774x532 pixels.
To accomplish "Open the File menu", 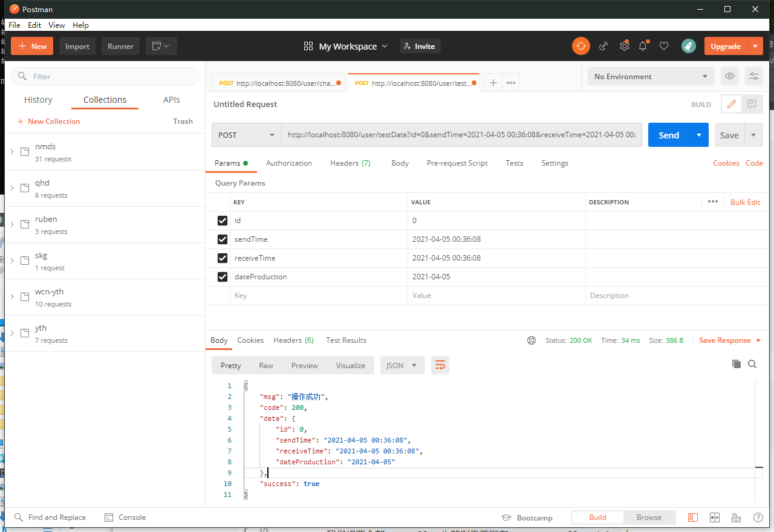I will click(15, 25).
